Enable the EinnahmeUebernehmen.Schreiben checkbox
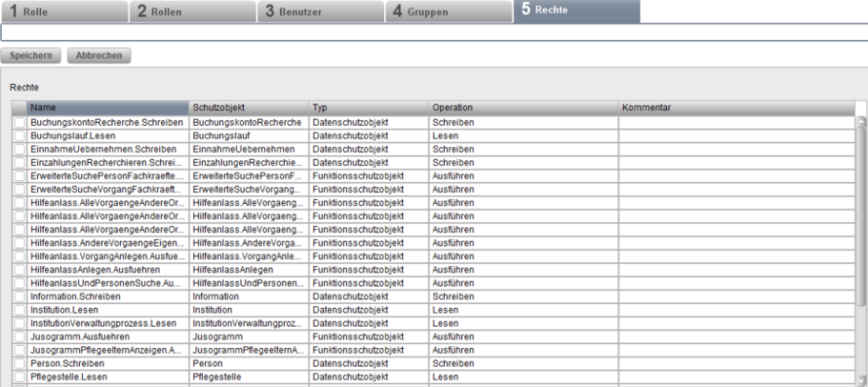This screenshot has height=387, width=868. point(20,149)
